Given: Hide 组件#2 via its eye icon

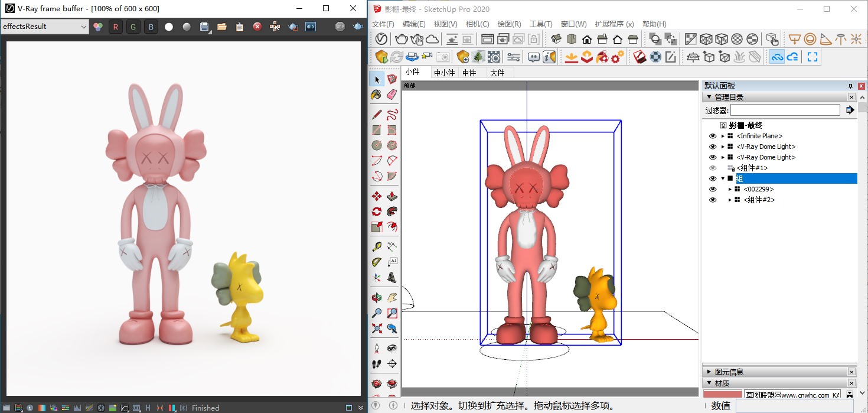Looking at the screenshot, I should (x=712, y=200).
